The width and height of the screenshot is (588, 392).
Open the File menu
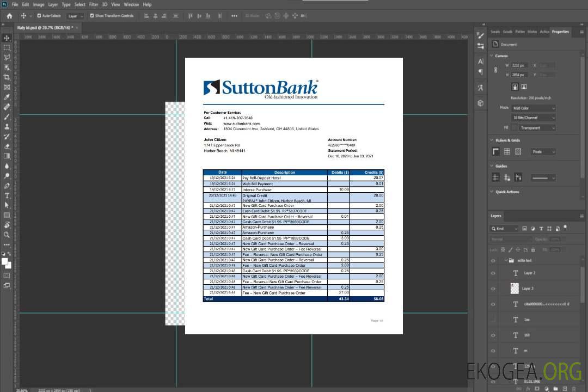15,4
